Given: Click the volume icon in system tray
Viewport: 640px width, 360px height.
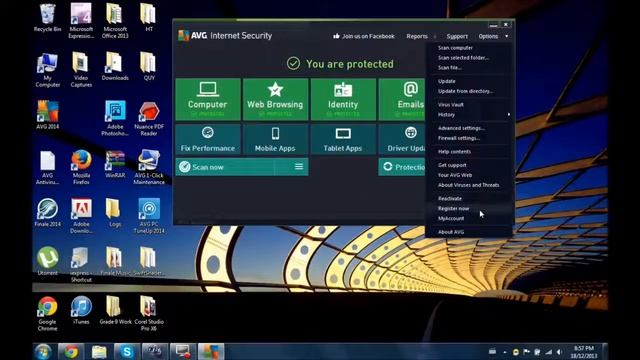Looking at the screenshot, I should 559,352.
